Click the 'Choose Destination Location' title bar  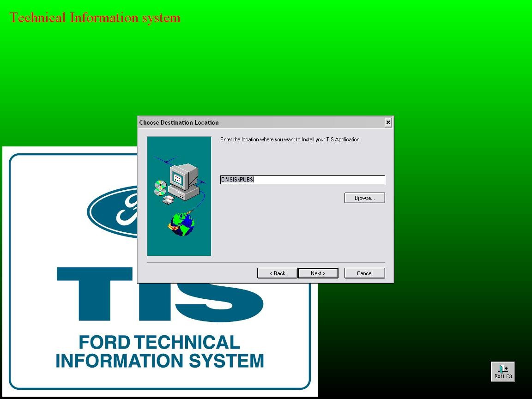coord(259,122)
